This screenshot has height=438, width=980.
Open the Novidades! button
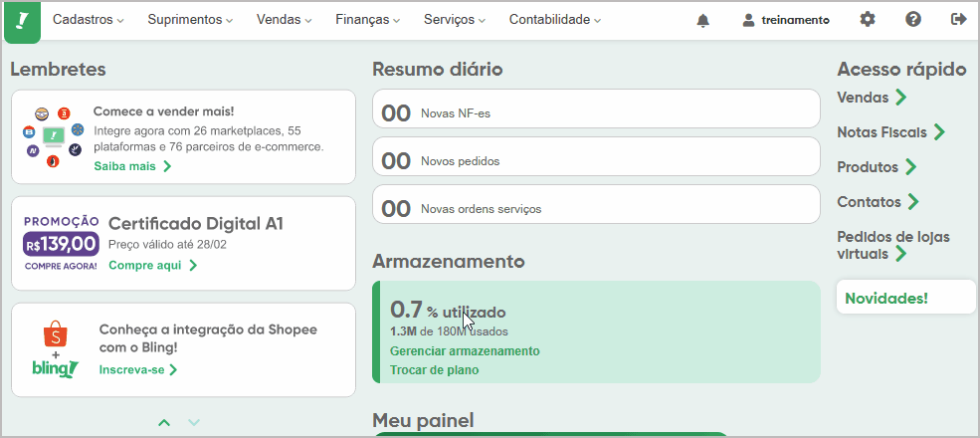coord(905,298)
